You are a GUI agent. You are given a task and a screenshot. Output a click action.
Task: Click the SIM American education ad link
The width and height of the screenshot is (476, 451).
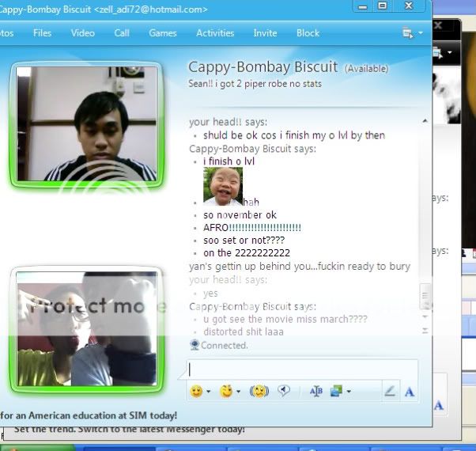coord(89,415)
